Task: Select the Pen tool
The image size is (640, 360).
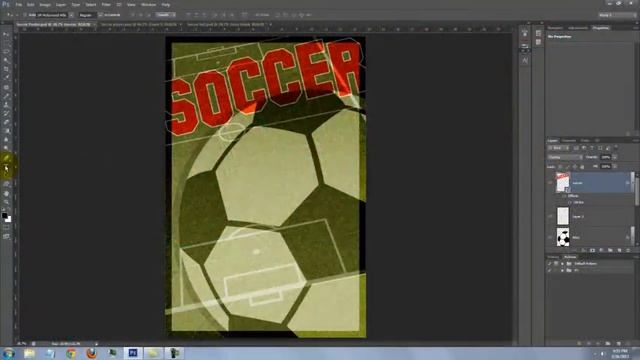Action: click(x=6, y=158)
